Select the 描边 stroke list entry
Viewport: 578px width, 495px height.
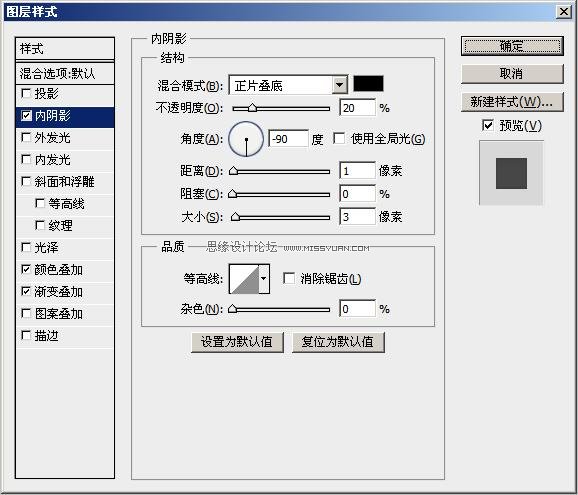65,336
